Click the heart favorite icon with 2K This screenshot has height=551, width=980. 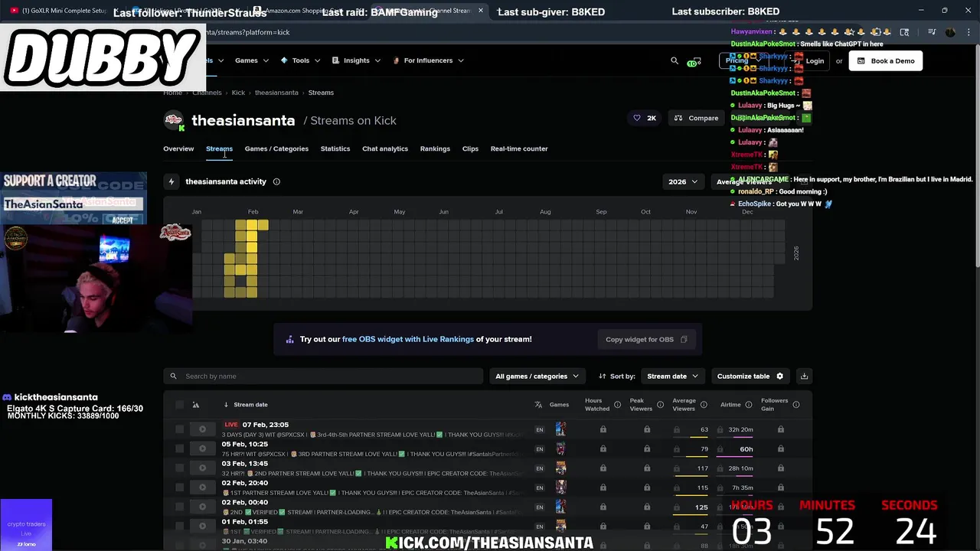point(637,118)
